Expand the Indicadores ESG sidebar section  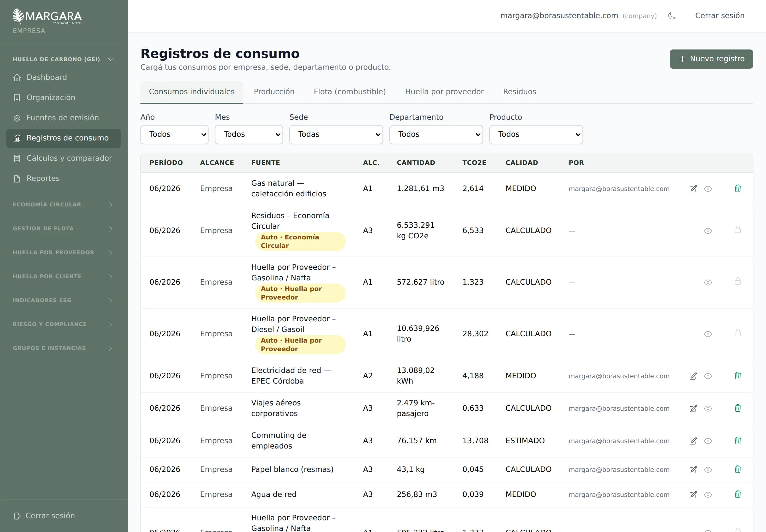[x=63, y=300]
